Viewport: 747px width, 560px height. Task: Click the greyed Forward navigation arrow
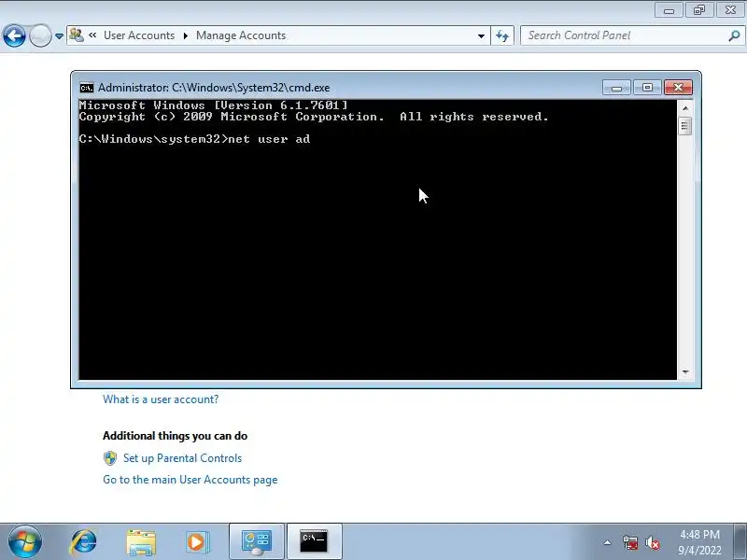tap(40, 35)
